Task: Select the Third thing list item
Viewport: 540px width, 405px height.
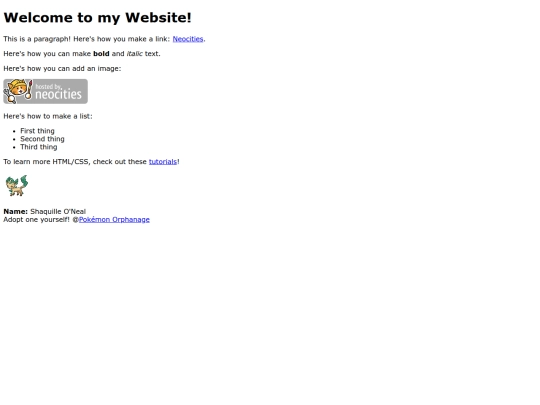Action: [39, 147]
